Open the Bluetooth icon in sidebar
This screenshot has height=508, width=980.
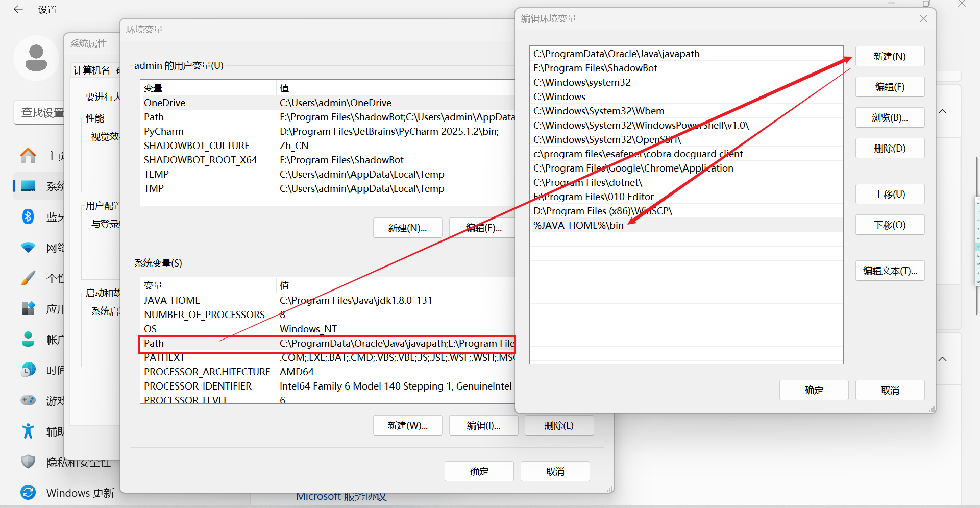point(28,216)
